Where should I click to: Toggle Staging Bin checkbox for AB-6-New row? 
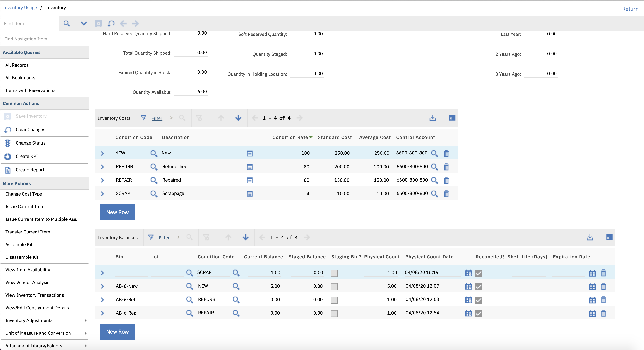[x=334, y=287]
